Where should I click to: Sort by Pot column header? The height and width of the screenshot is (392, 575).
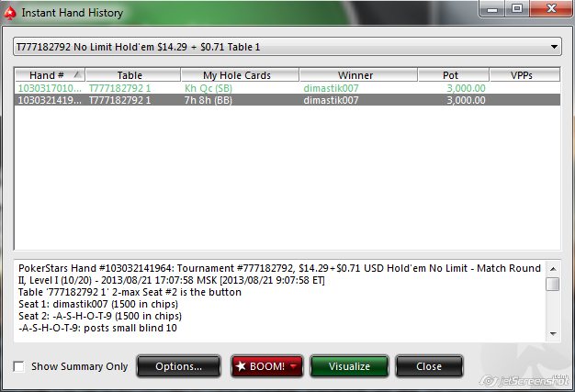453,75
